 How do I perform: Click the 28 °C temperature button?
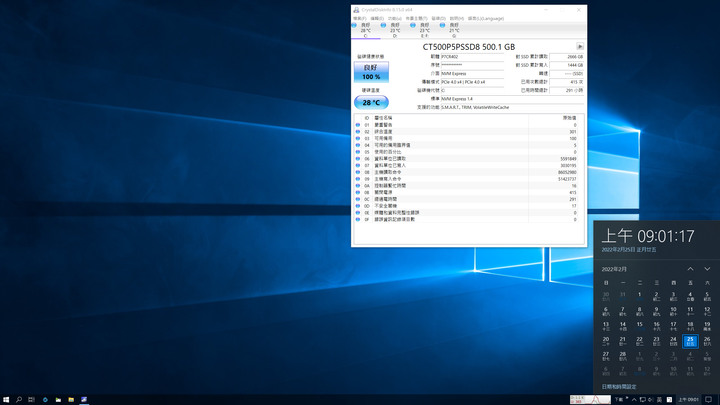click(371, 102)
